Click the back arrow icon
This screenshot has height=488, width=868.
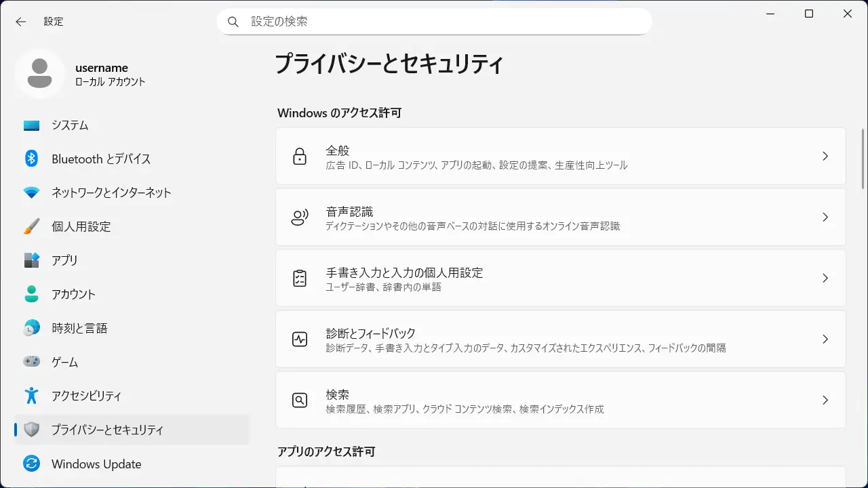point(21,22)
